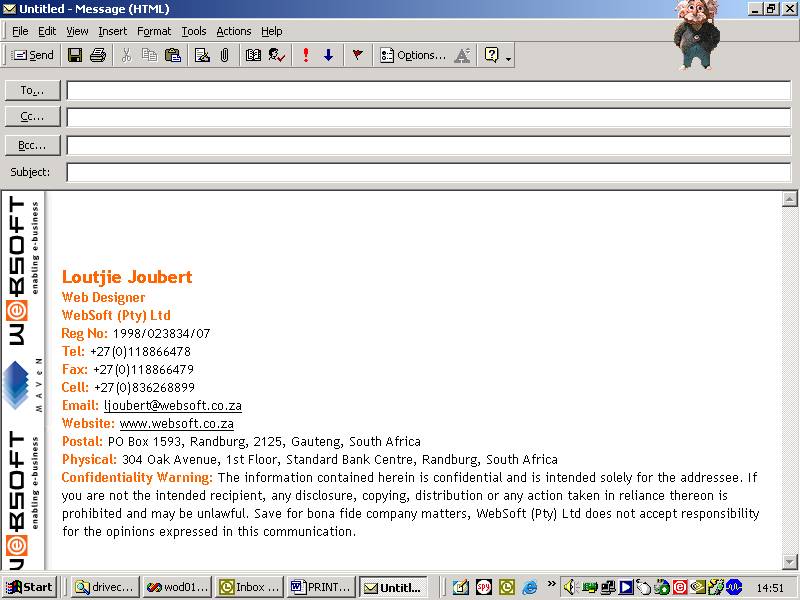Image resolution: width=800 pixels, height=600 pixels.
Task: Click the paperclip Insert File icon
Action: click(x=224, y=55)
